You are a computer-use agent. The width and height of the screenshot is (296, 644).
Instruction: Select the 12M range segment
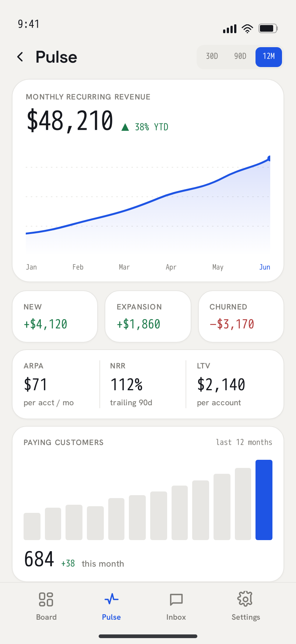[x=269, y=57]
